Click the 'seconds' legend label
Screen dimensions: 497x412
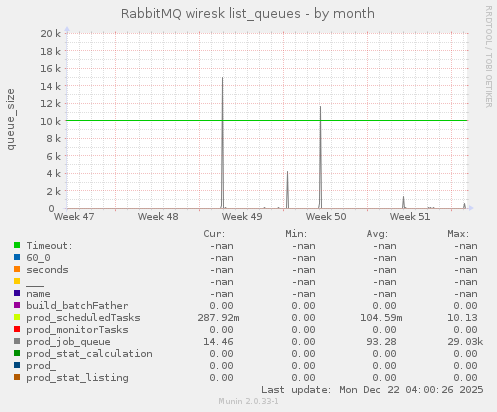tap(47, 270)
